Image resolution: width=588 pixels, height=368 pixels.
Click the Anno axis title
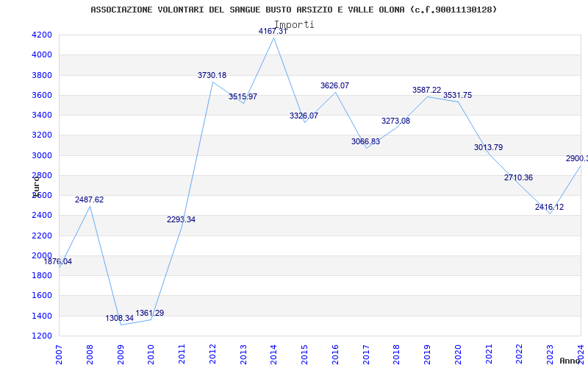click(570, 361)
